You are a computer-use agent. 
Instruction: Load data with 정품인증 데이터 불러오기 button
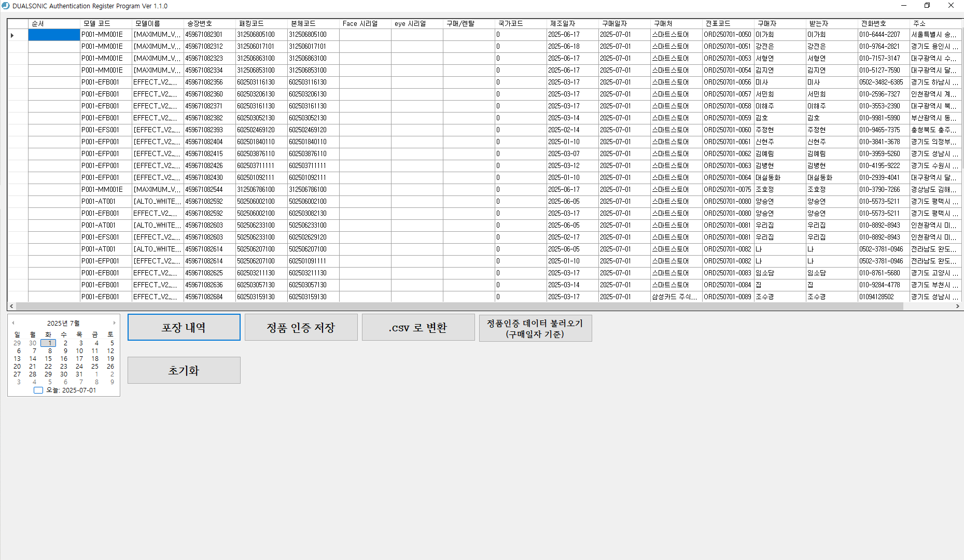pyautogui.click(x=535, y=328)
